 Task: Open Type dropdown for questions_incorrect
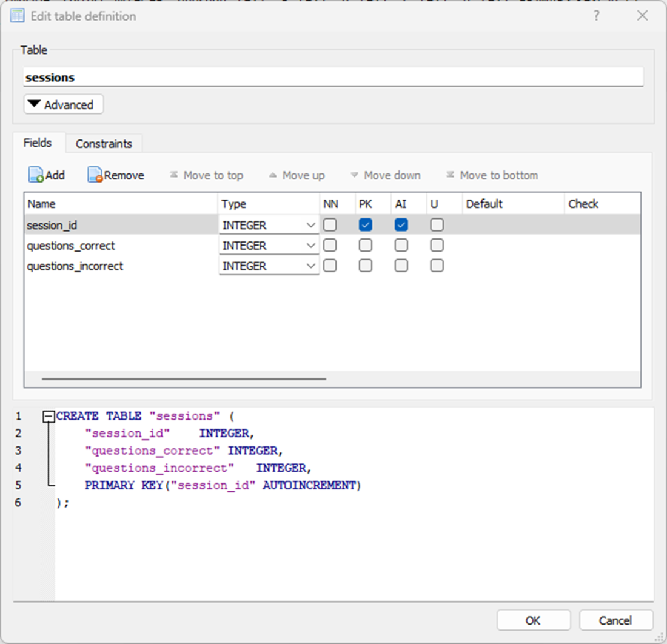click(x=269, y=266)
